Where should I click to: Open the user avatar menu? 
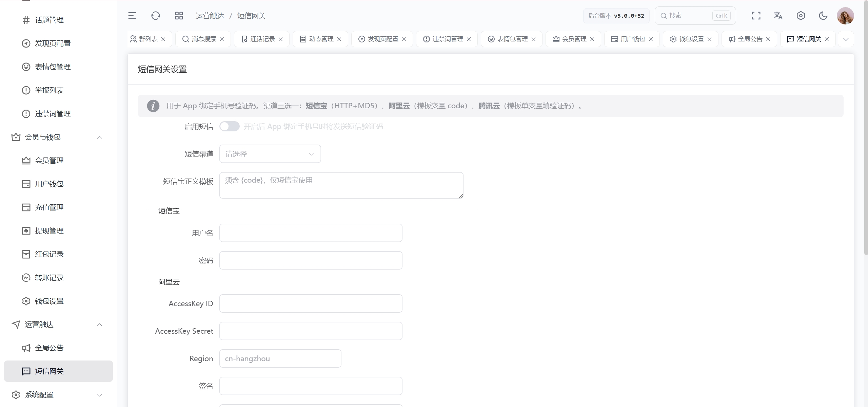tap(845, 16)
